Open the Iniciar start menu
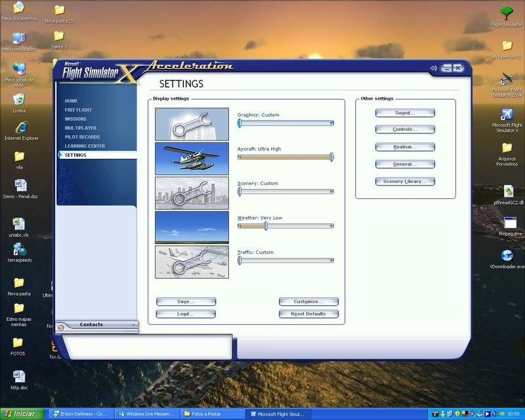The width and height of the screenshot is (525, 420). tap(22, 414)
